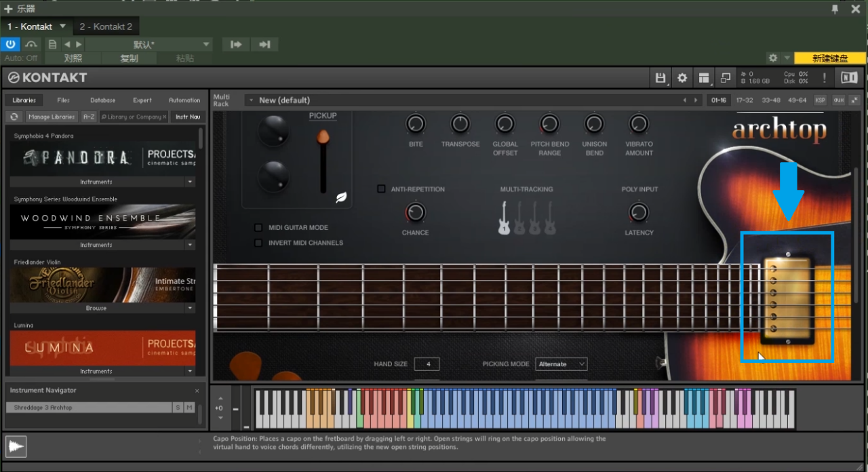Open Pandora Instruments dropdown arrow
Viewport: 868px width, 472px height.
click(x=190, y=182)
